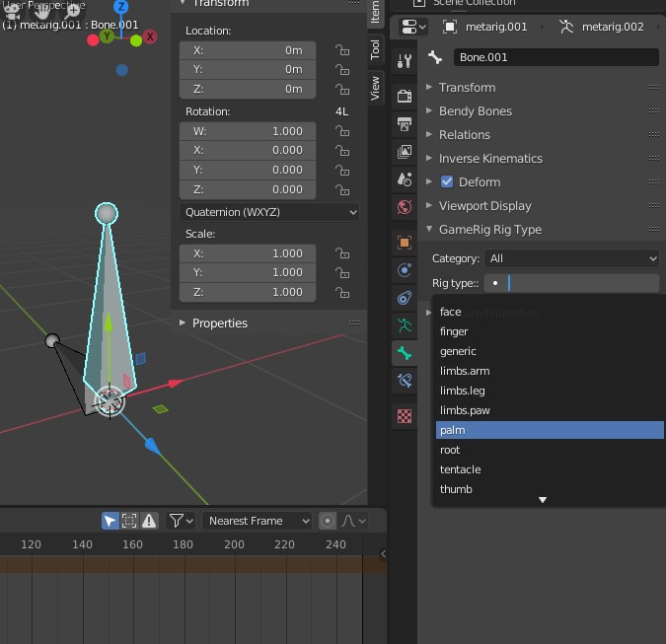Choose root from rig type list
Screen dimensions: 666x644
click(550, 450)
